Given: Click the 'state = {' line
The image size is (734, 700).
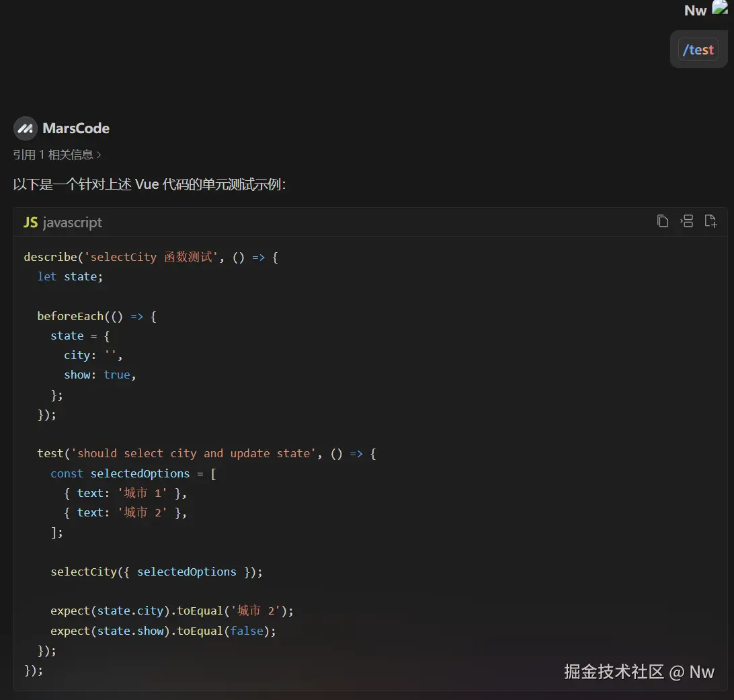Looking at the screenshot, I should [x=80, y=336].
